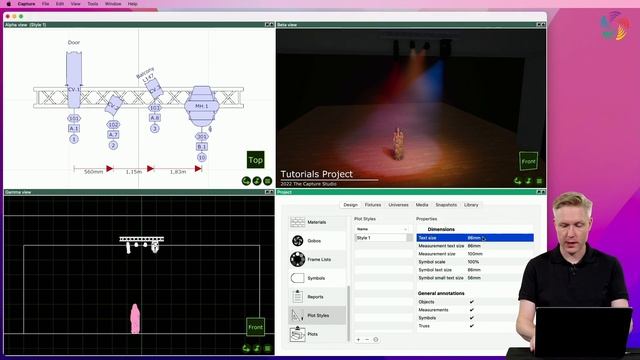This screenshot has height=360, width=640.
Task: Open the Capture application menu
Action: click(26, 4)
